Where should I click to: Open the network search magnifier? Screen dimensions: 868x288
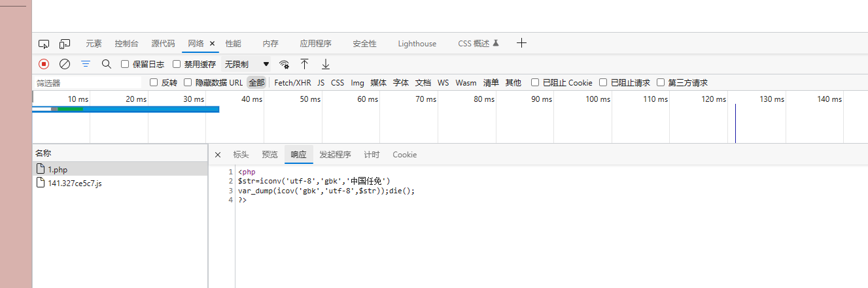(107, 64)
